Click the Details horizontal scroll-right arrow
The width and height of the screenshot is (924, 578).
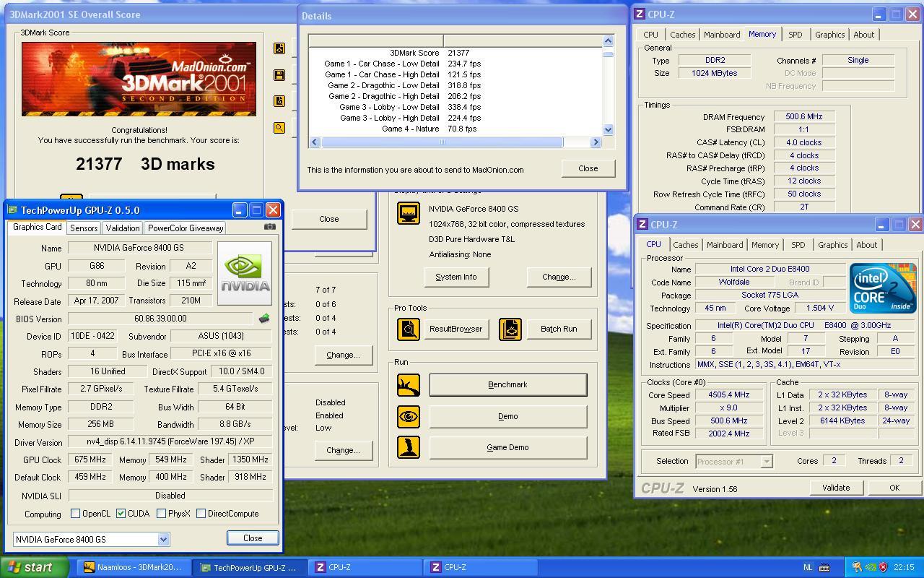(x=596, y=142)
